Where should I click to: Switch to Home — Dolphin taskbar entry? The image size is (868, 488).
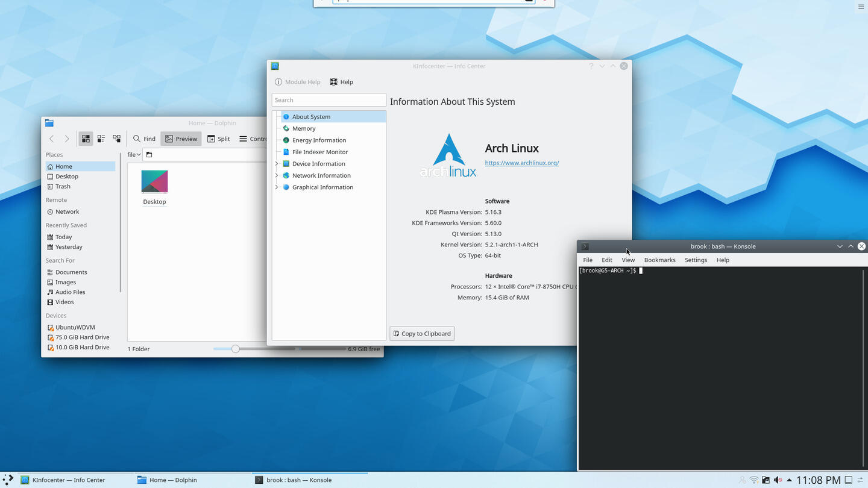click(192, 480)
